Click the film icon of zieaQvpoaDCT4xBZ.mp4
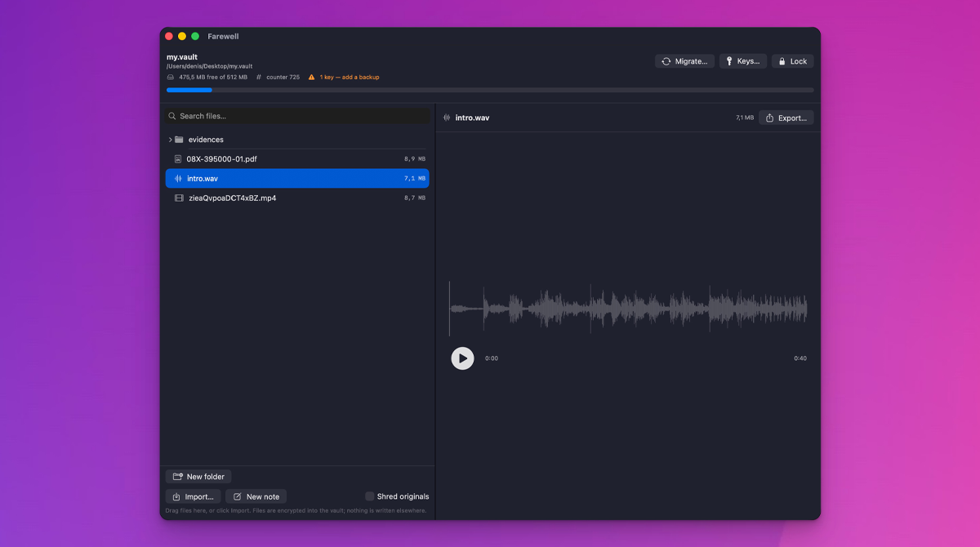Image resolution: width=980 pixels, height=547 pixels. pos(179,198)
